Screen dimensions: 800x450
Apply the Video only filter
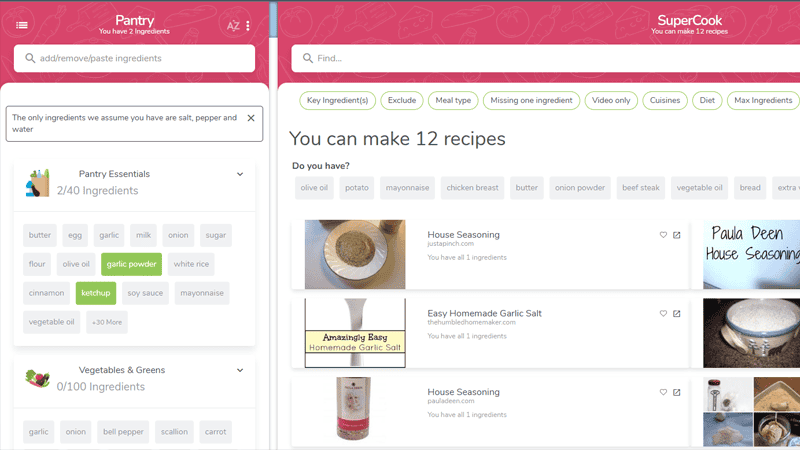click(x=611, y=101)
